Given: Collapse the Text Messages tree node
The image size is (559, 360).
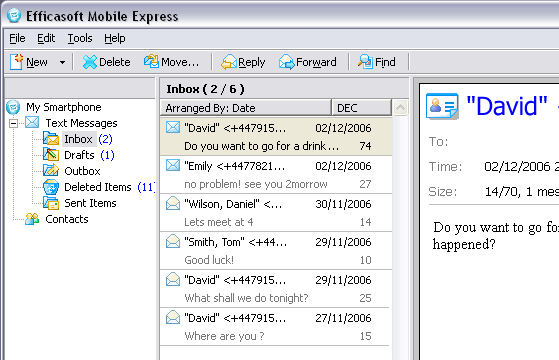Looking at the screenshot, I should 14,123.
